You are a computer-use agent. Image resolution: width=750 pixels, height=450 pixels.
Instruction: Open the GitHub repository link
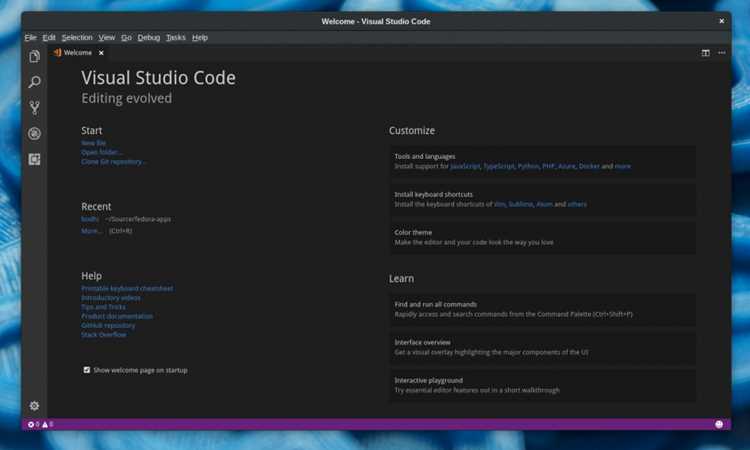pyautogui.click(x=108, y=325)
